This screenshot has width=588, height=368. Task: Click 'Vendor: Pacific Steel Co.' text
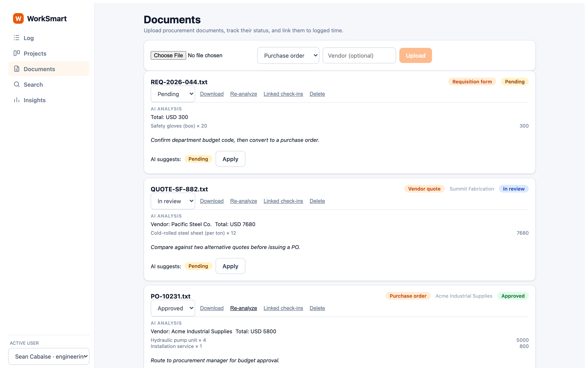181,224
